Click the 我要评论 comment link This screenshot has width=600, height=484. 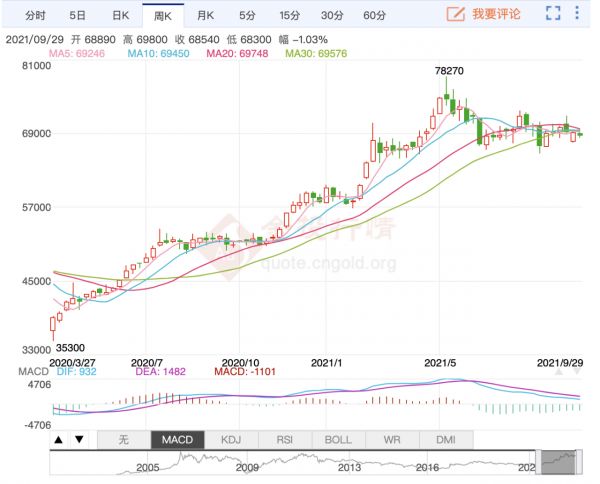[x=497, y=15]
